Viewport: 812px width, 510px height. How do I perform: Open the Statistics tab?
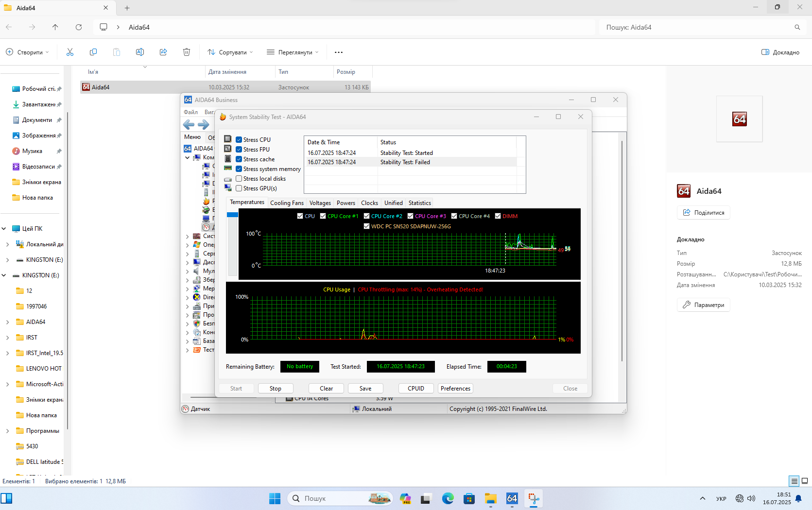419,203
